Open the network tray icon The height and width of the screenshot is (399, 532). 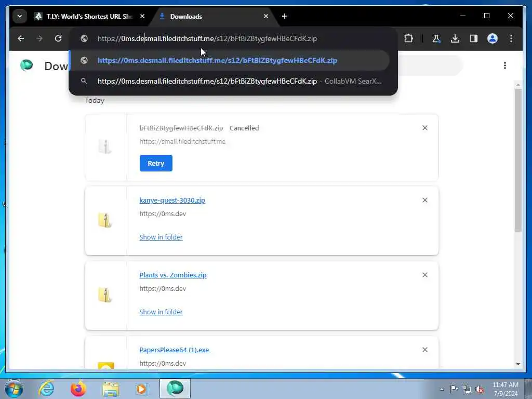[x=467, y=389]
